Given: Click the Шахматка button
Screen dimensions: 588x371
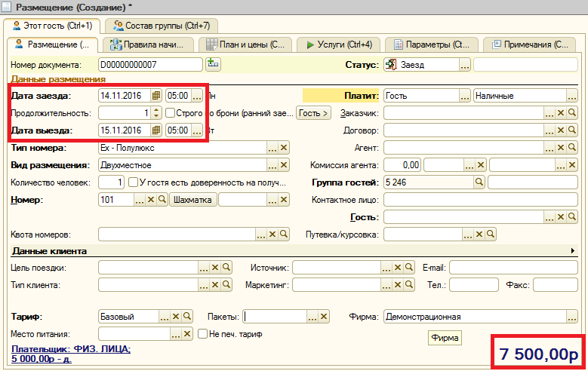Looking at the screenshot, I should (x=192, y=199).
